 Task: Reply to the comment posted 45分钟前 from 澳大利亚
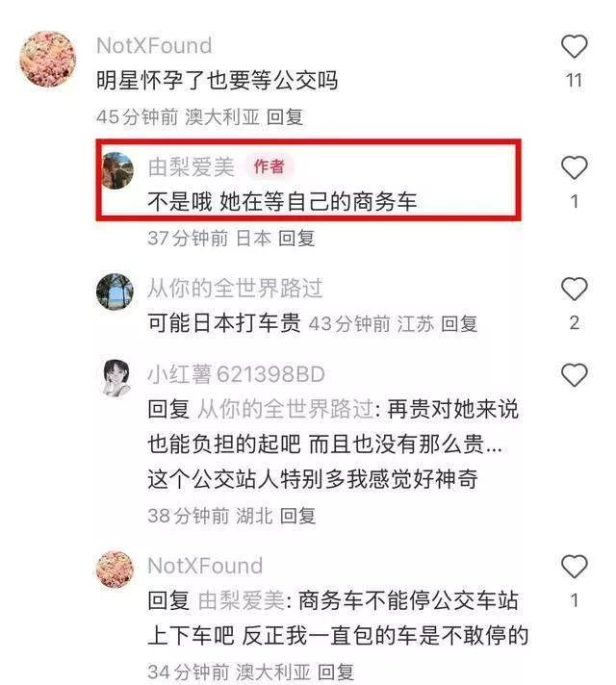pyautogui.click(x=285, y=117)
